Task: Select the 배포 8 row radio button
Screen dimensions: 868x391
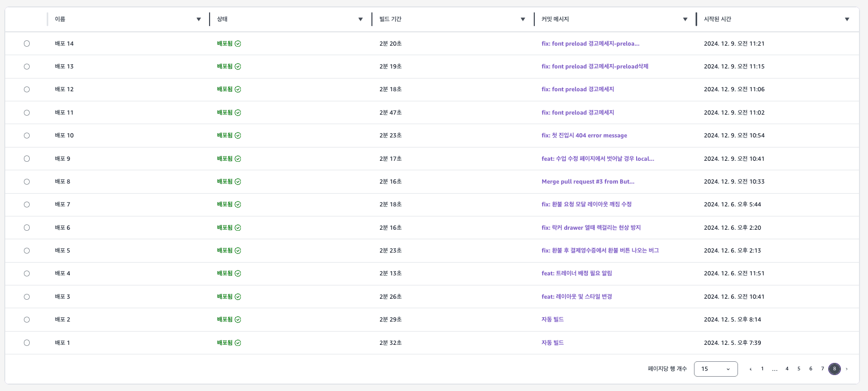Action: click(27, 181)
